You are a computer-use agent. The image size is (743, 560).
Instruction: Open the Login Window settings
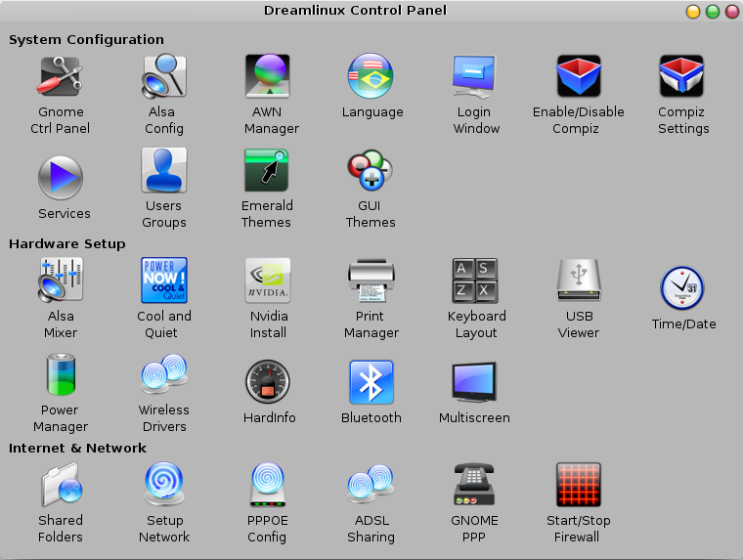476,76
